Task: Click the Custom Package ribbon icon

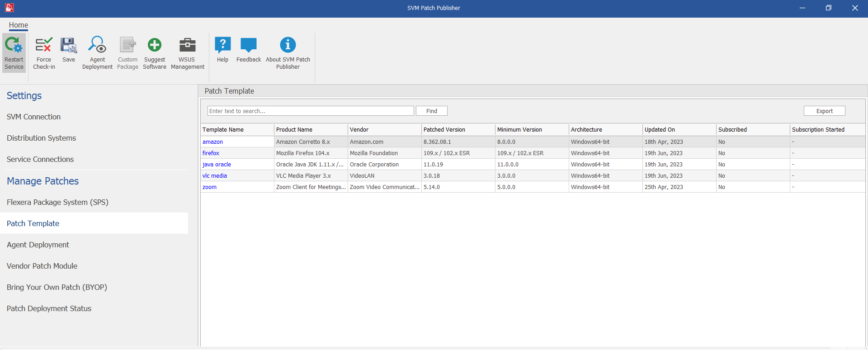Action: tap(127, 45)
